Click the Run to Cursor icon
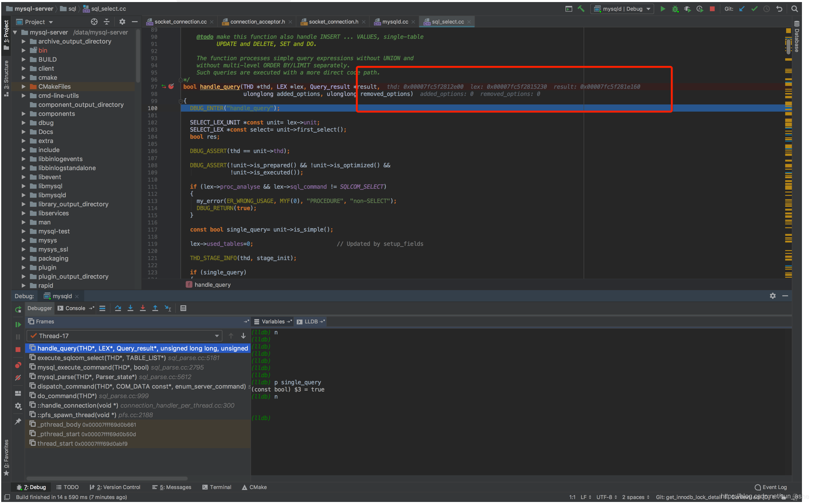The image size is (813, 504). click(x=168, y=308)
